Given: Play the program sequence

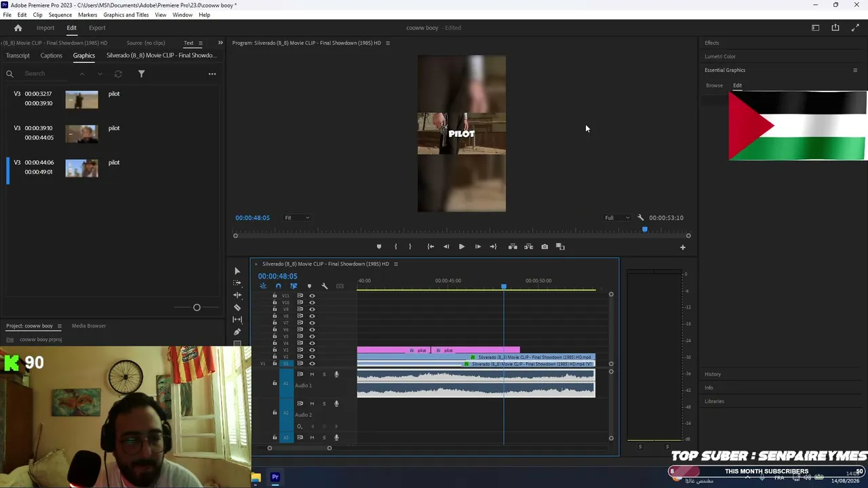Looking at the screenshot, I should point(462,247).
